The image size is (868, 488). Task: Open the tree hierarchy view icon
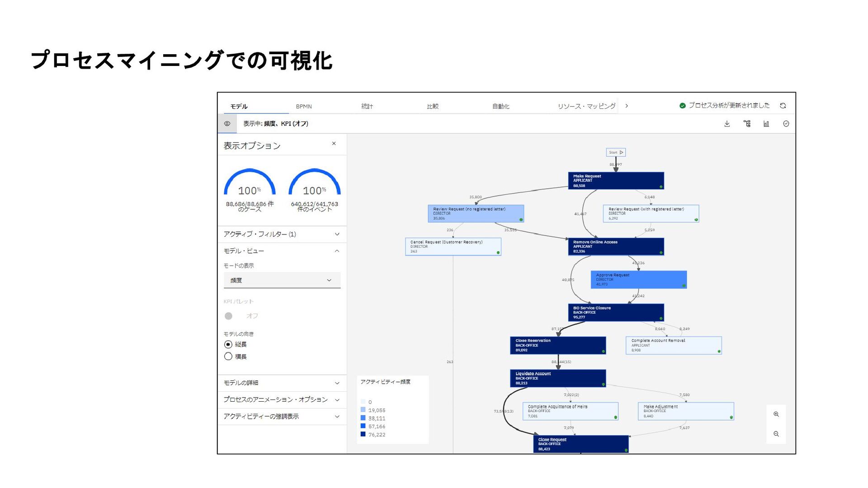[x=747, y=124]
